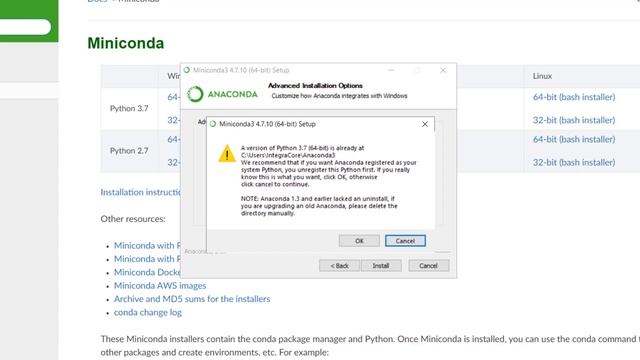This screenshot has height=360, width=640.
Task: Click the Other resources label
Action: [x=133, y=219]
